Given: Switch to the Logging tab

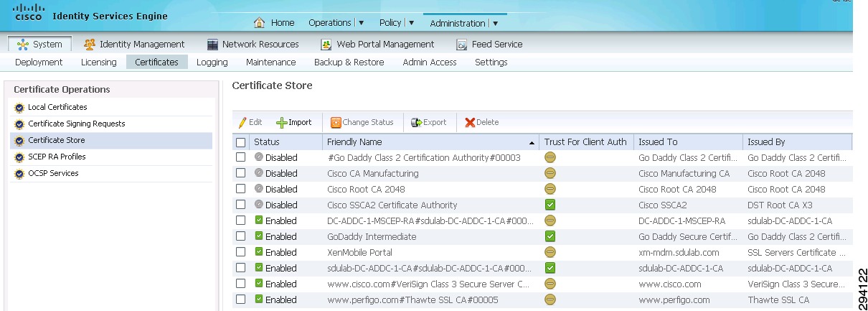Looking at the screenshot, I should 212,62.
